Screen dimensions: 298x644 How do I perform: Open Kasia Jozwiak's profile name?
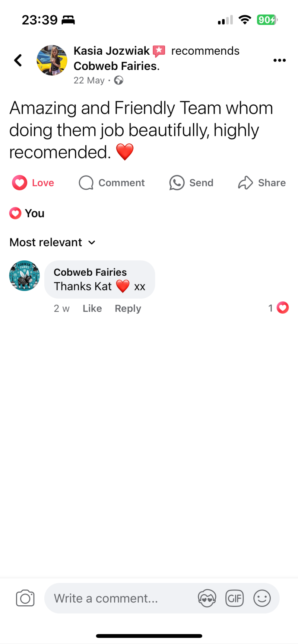pos(111,51)
